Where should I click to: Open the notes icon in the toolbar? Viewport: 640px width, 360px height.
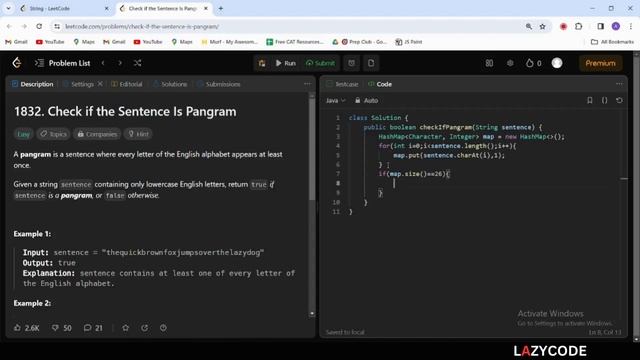tap(371, 63)
